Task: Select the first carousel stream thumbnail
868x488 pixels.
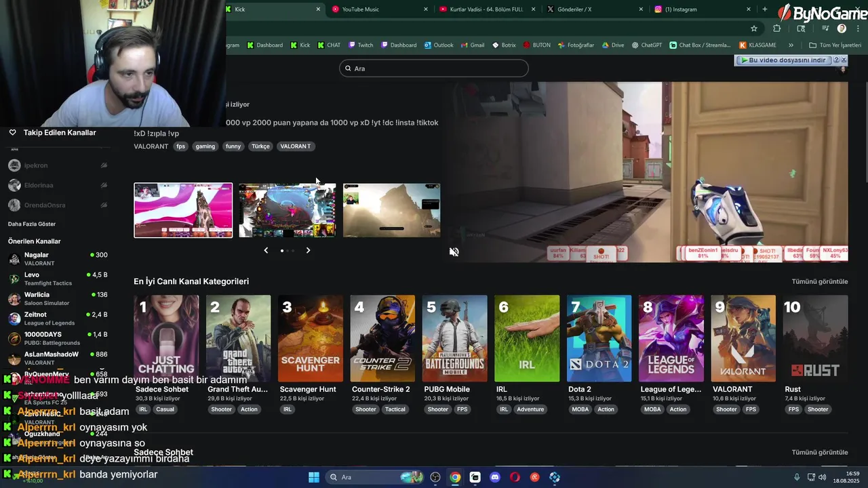Action: 183,210
